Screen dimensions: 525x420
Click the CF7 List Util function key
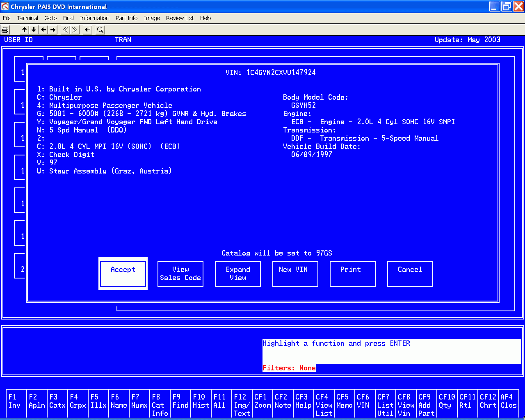[x=386, y=404]
